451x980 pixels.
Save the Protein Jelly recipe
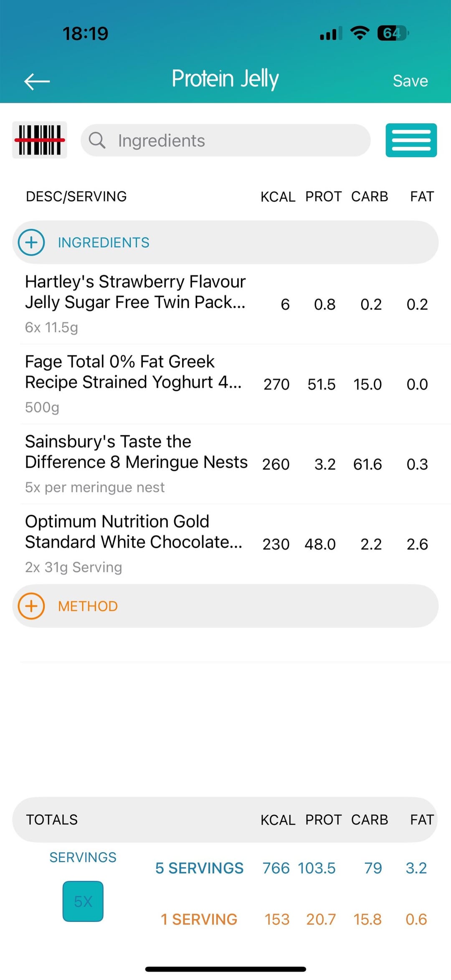(x=410, y=81)
